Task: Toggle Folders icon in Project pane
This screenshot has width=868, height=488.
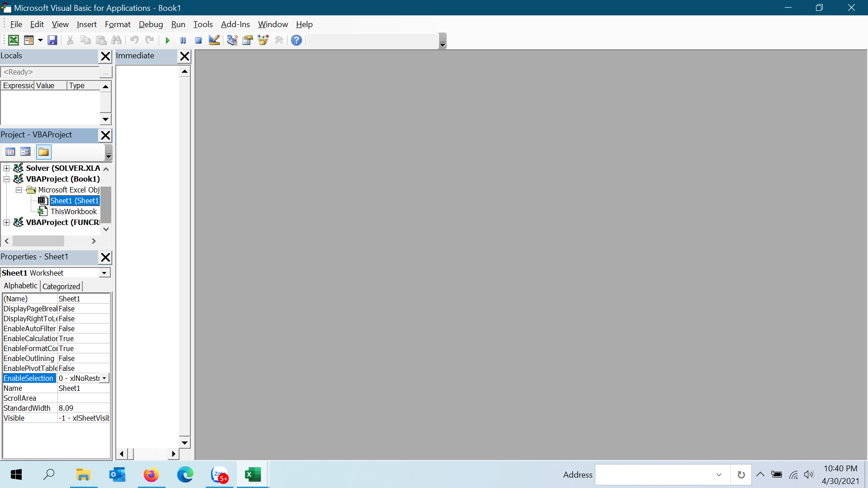Action: point(43,152)
